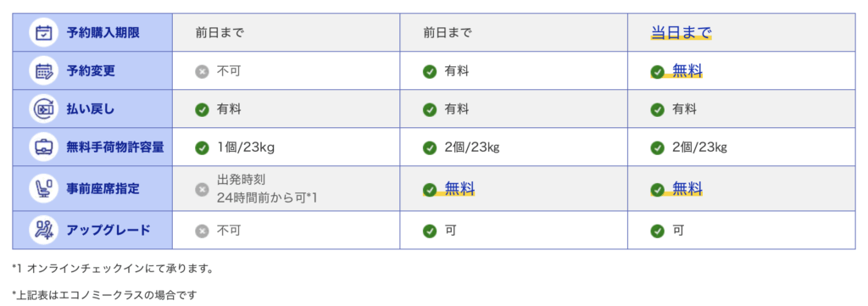
Task: Click grey X icon next to アップグレード 不可
Action: pyautogui.click(x=202, y=231)
